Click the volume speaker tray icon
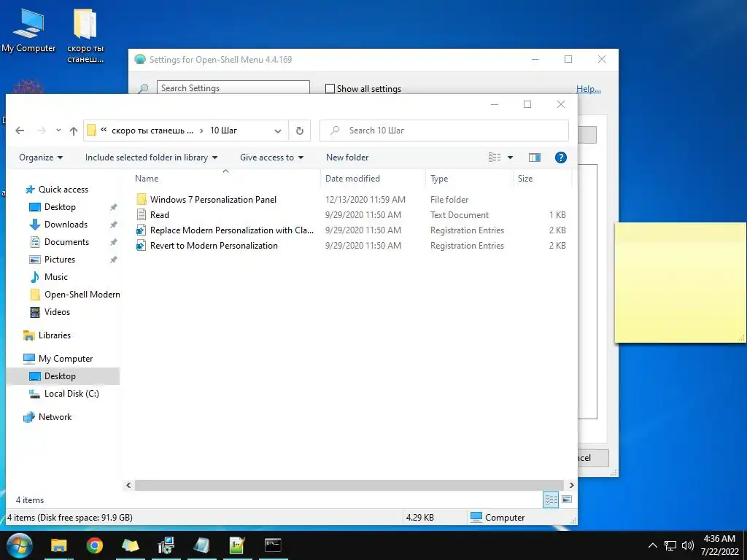 (x=687, y=545)
